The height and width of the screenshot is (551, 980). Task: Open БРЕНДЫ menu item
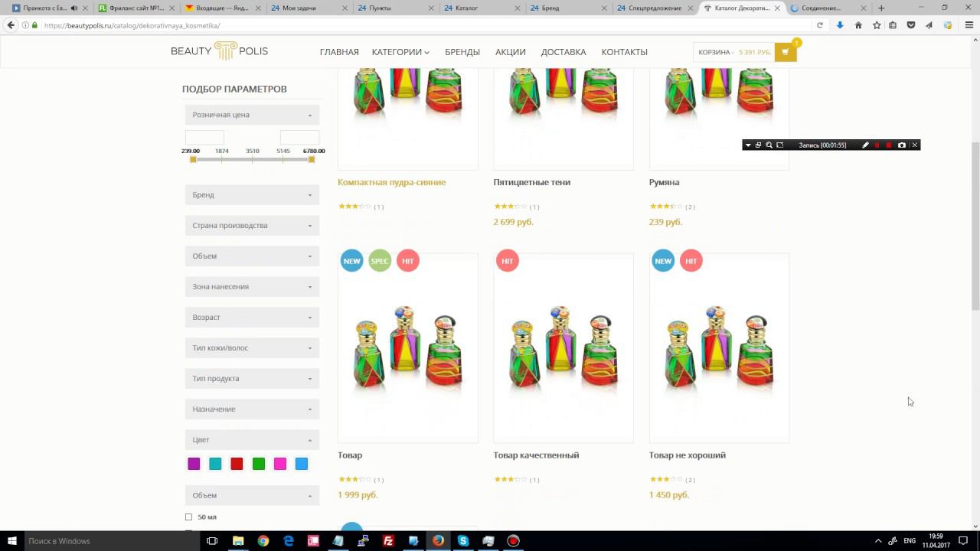coord(462,52)
